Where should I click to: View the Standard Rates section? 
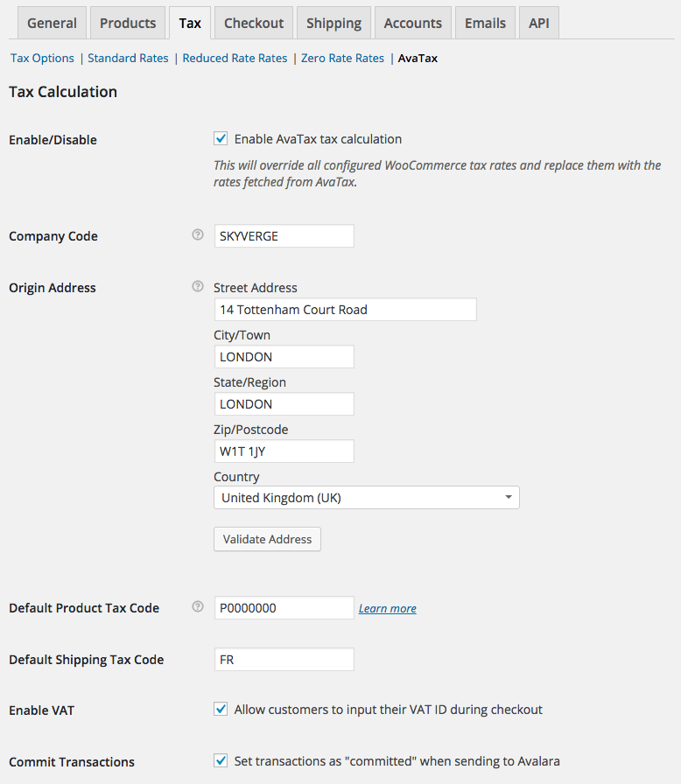[128, 59]
